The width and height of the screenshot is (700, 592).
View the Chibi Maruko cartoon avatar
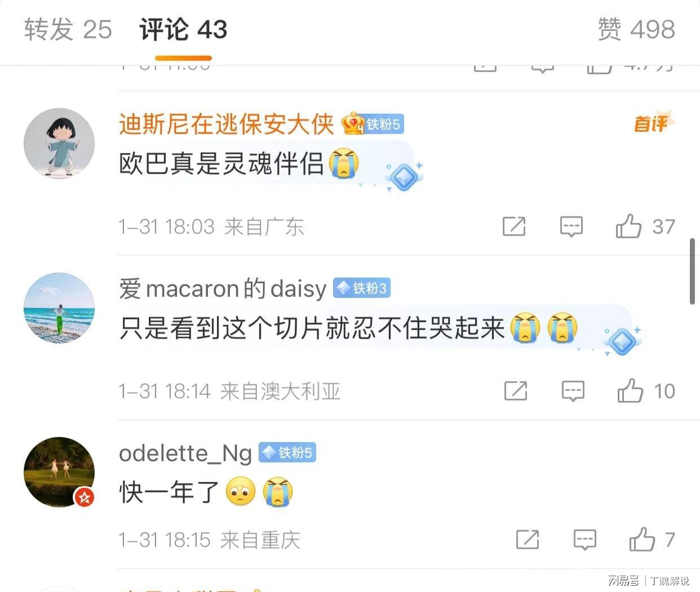pyautogui.click(x=59, y=144)
